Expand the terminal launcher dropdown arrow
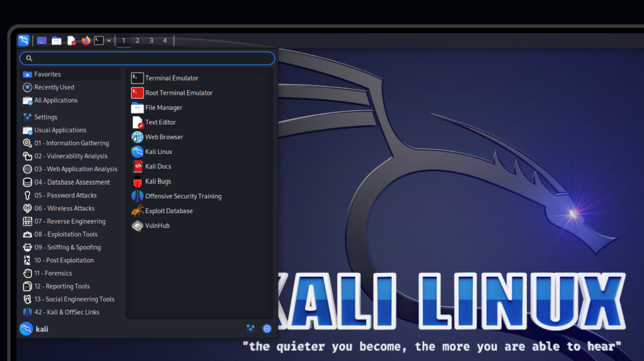This screenshot has height=361, width=644. coord(109,40)
